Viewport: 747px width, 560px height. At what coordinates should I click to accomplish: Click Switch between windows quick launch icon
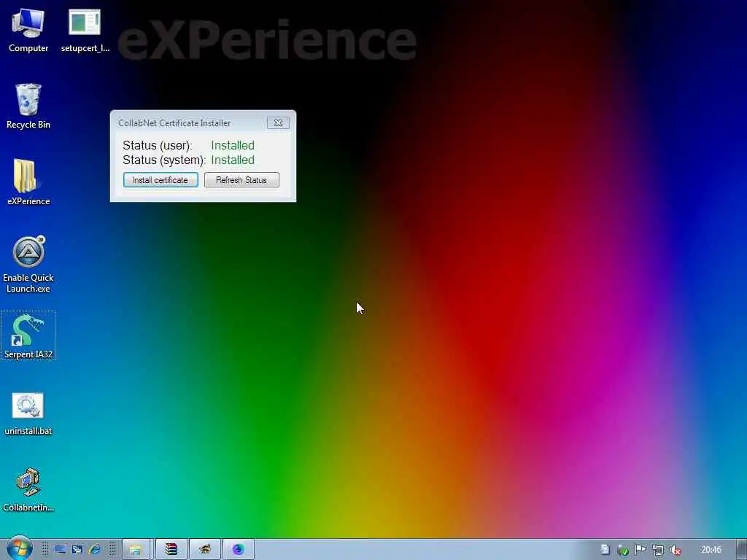click(77, 550)
